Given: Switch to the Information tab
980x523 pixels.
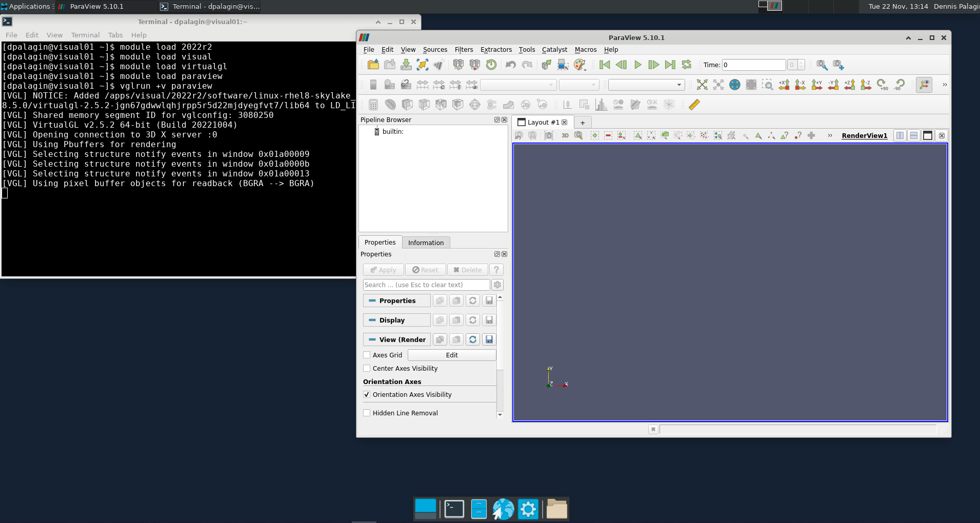Looking at the screenshot, I should click(x=426, y=243).
